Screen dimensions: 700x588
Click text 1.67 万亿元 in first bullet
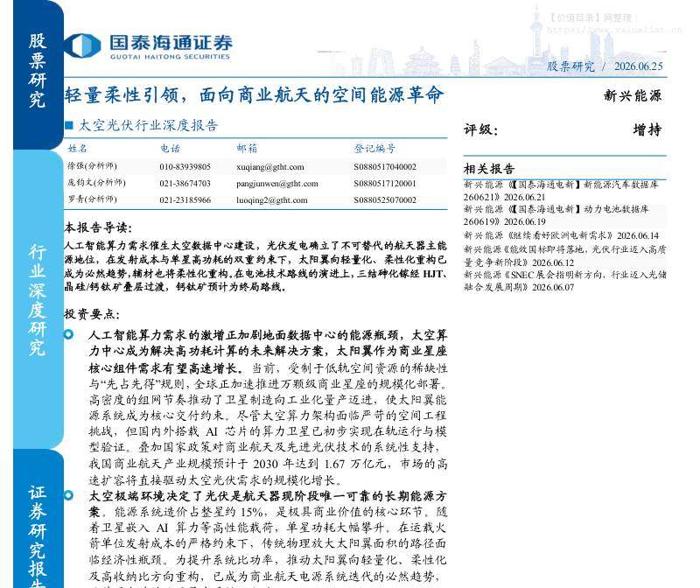coord(355,464)
